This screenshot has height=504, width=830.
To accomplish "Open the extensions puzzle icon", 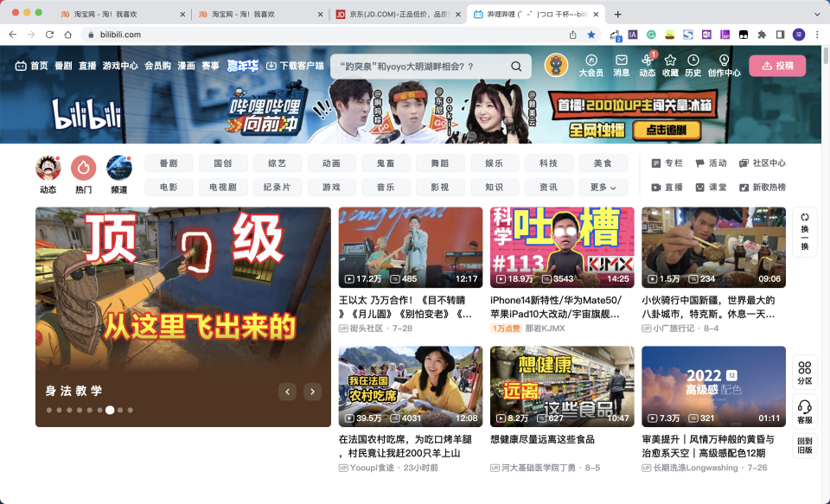I will pyautogui.click(x=762, y=35).
